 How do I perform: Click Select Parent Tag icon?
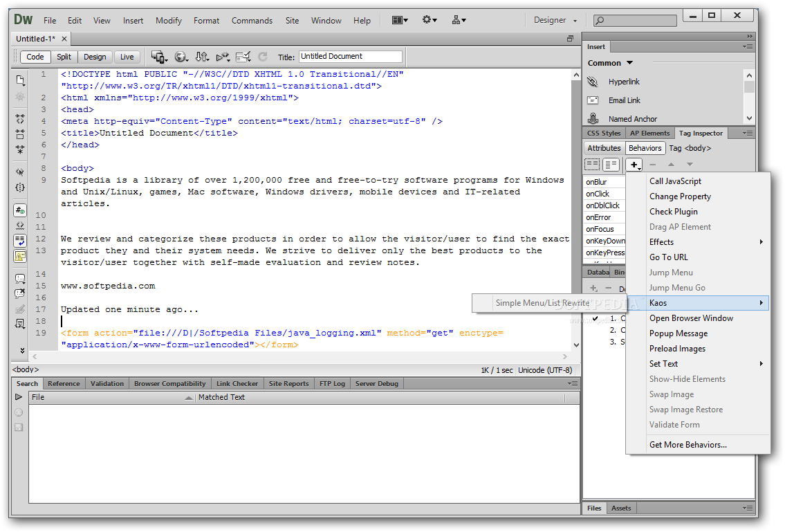[20, 172]
